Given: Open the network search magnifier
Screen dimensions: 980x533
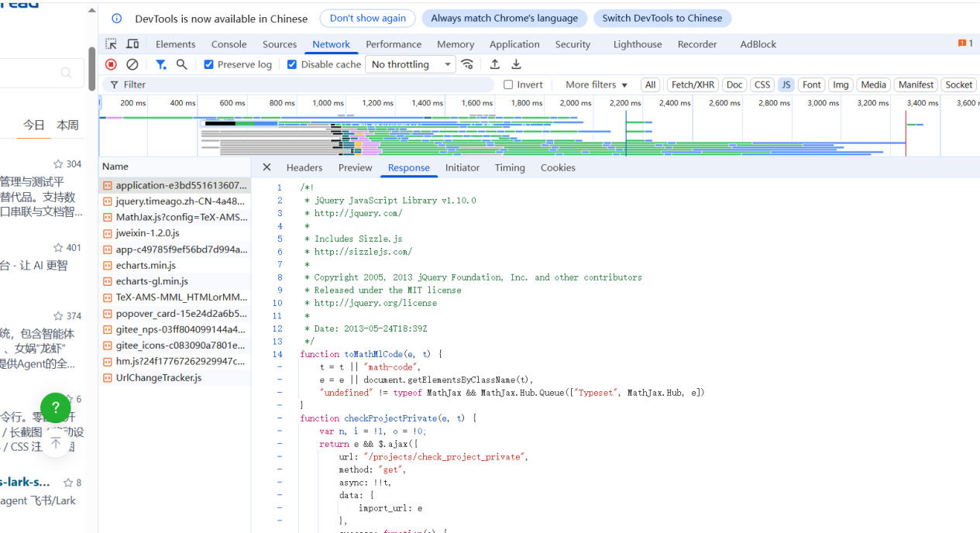Looking at the screenshot, I should (x=181, y=64).
